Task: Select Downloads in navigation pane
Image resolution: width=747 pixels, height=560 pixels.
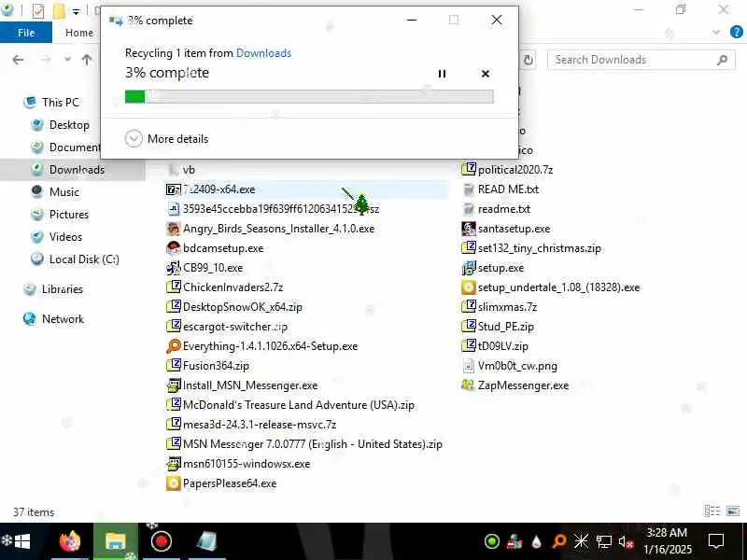Action: [x=67, y=170]
